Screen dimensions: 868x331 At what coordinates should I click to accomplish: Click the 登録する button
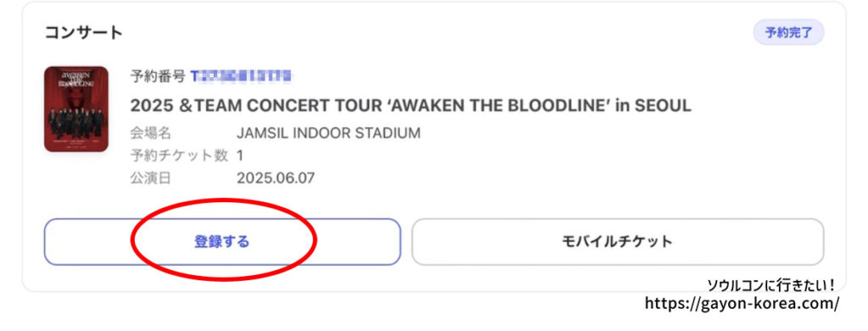tap(222, 242)
